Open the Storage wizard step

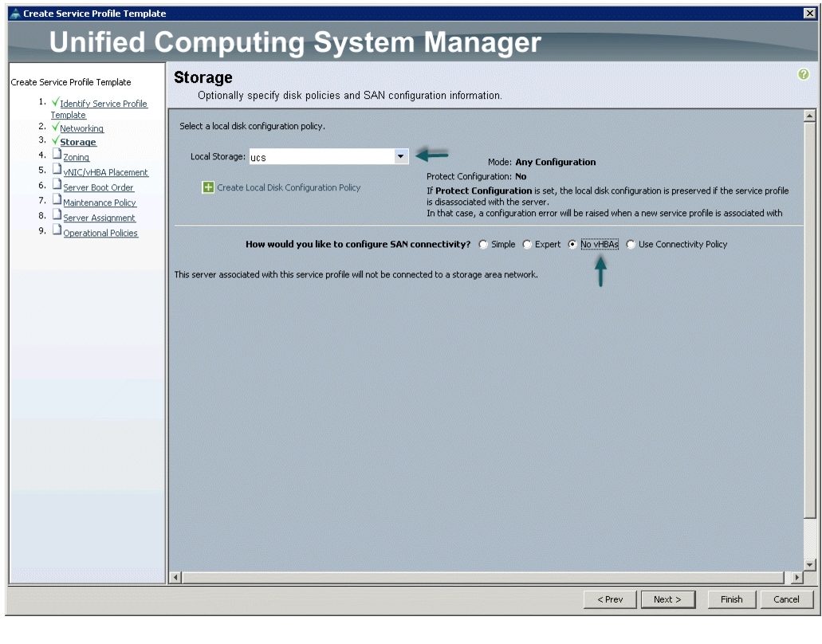(x=78, y=142)
